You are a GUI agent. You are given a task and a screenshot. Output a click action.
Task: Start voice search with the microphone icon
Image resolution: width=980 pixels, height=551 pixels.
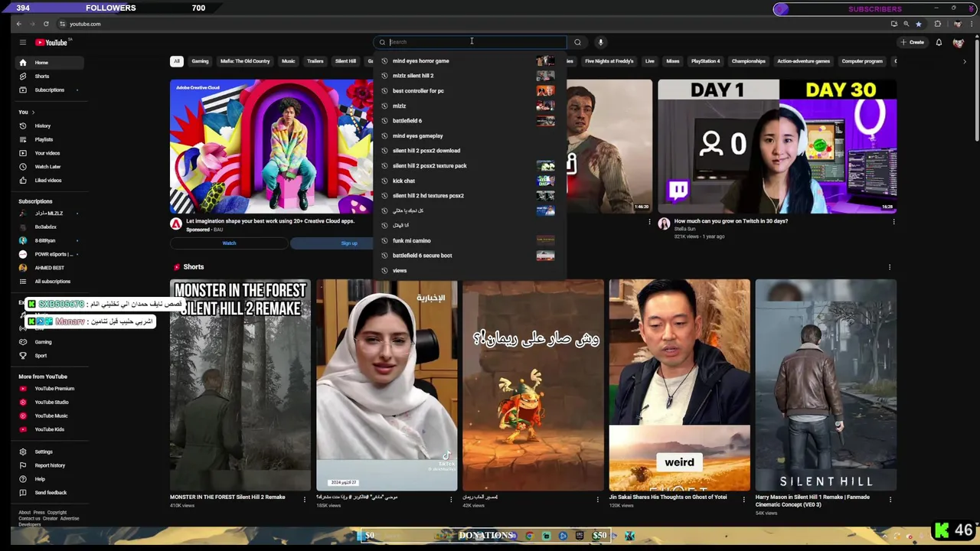click(600, 42)
